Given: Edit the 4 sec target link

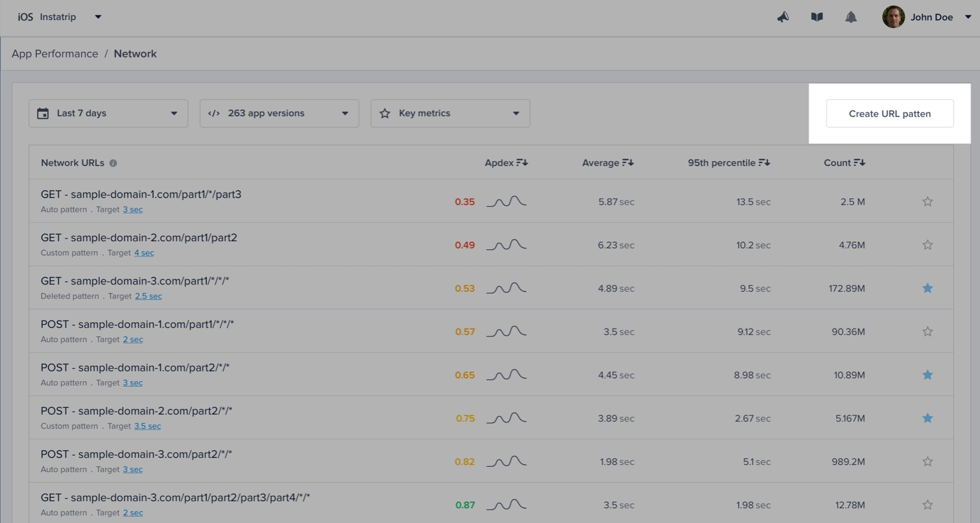Looking at the screenshot, I should tap(144, 253).
